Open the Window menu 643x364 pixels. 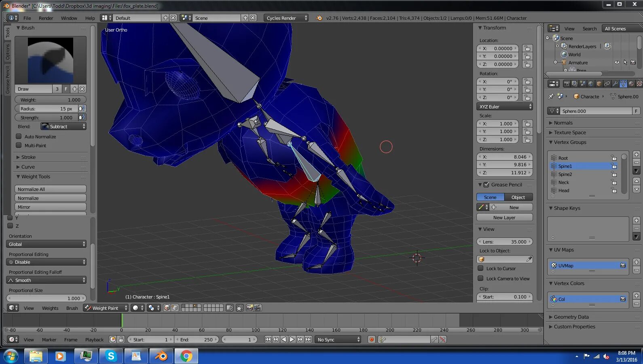(69, 18)
